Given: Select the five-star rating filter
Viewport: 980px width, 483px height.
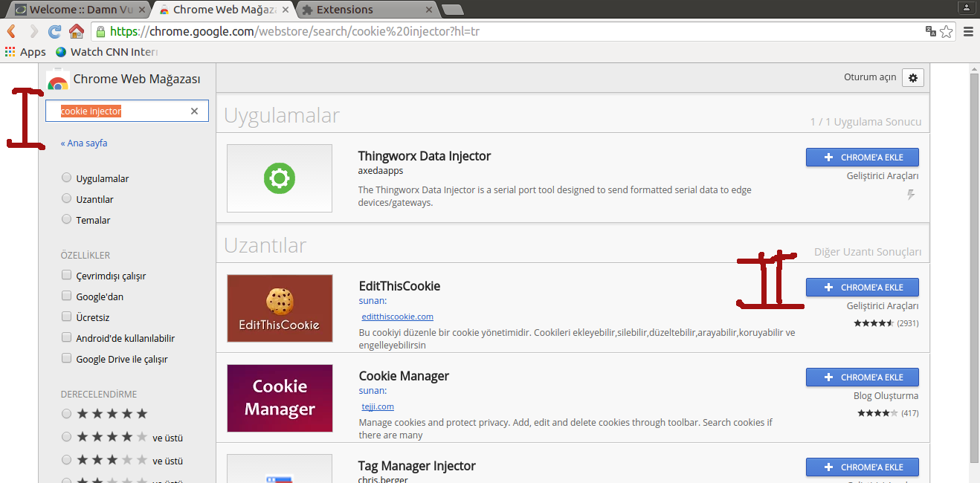Looking at the screenshot, I should click(67, 414).
